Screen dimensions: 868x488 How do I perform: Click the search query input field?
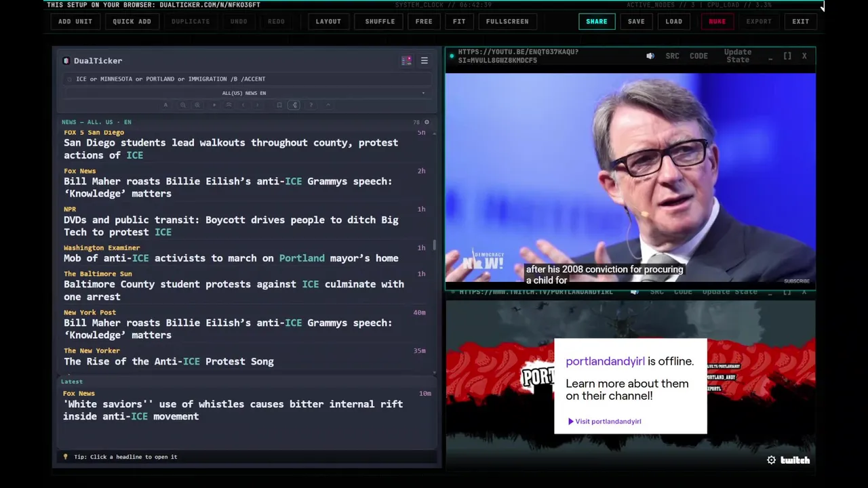[x=248, y=79]
